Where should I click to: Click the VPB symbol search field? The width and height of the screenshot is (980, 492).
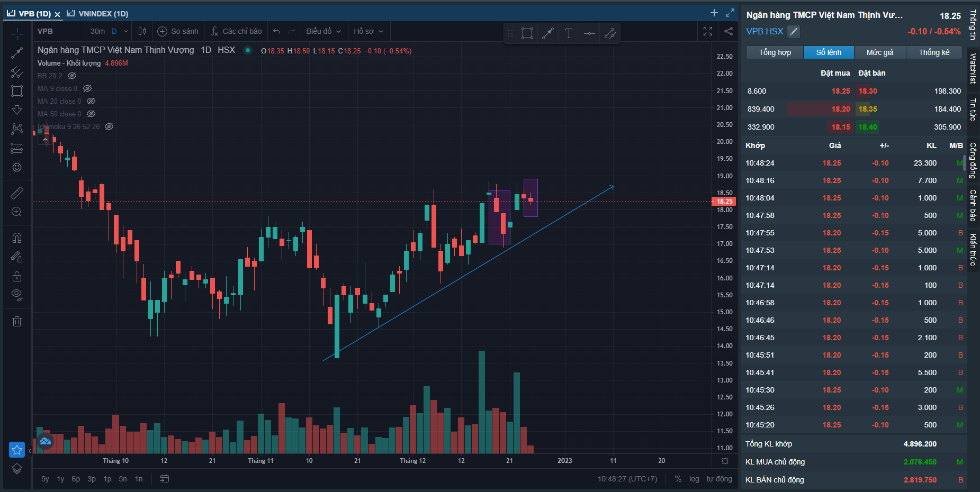58,31
